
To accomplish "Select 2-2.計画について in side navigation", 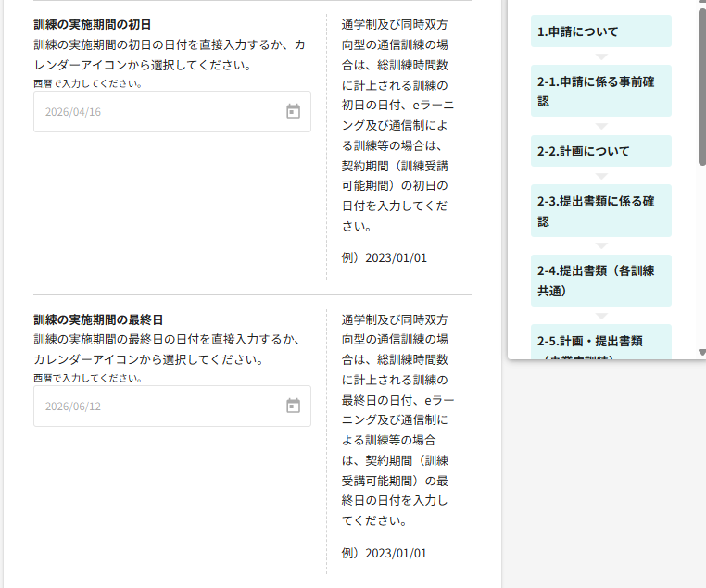I will 600,151.
